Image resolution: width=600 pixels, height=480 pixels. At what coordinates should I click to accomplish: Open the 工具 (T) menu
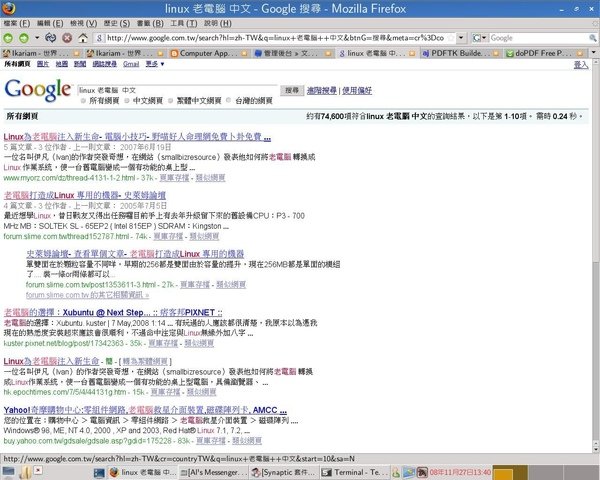[184, 23]
